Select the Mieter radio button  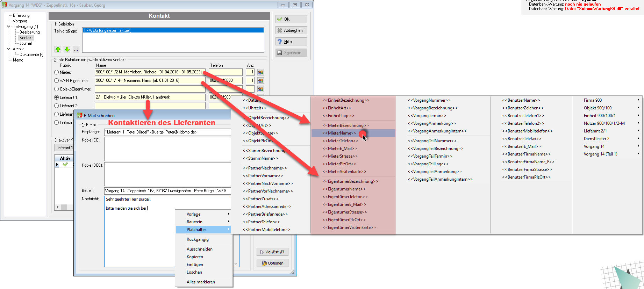[x=57, y=72]
